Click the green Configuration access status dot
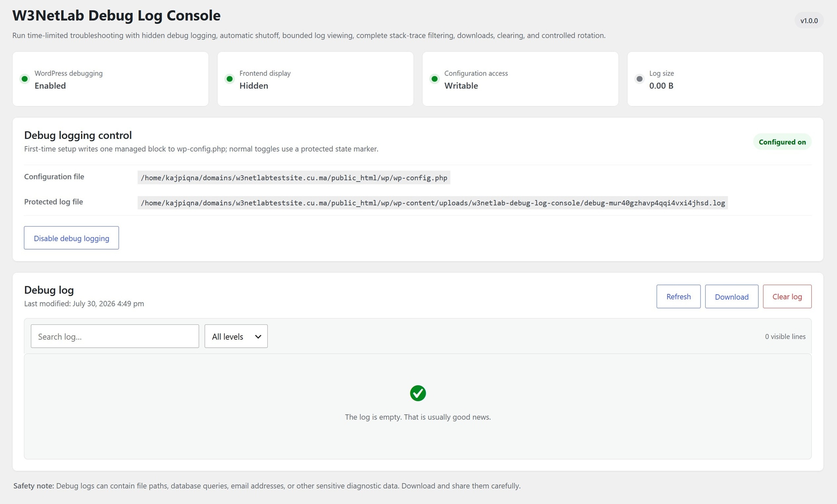 434,79
